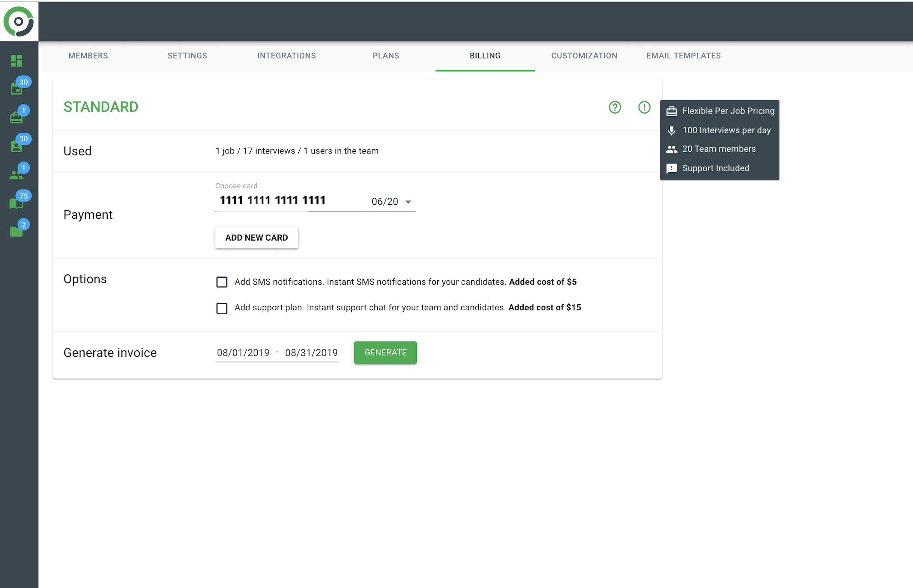Open the team people icon in sidebar
The image size is (913, 588).
[16, 175]
